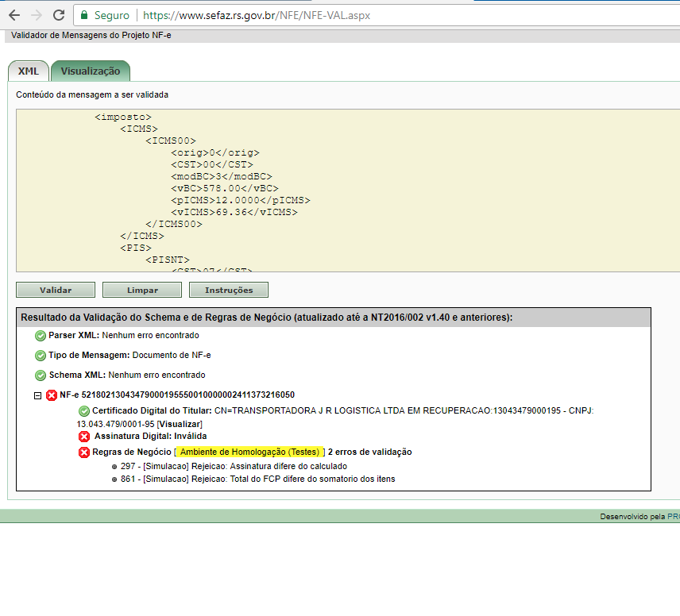Viewport: 680px width, 616px height.
Task: Click the Validar button
Action: [56, 290]
